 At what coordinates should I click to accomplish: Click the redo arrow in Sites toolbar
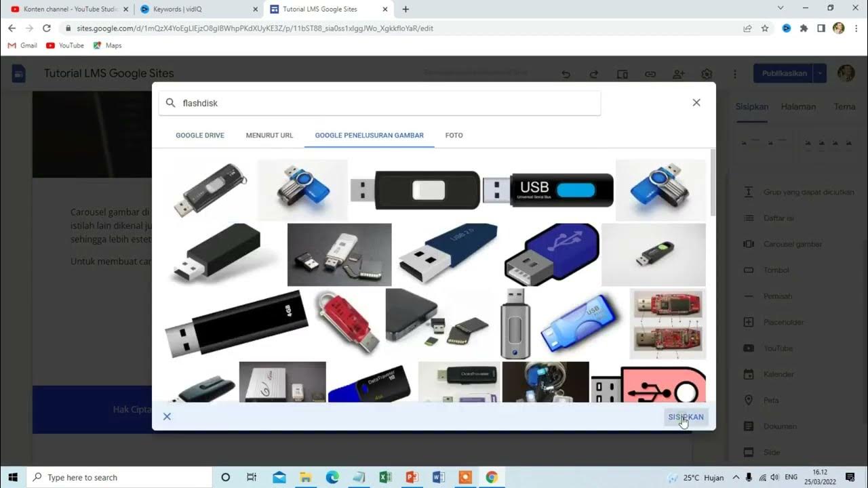pos(594,74)
